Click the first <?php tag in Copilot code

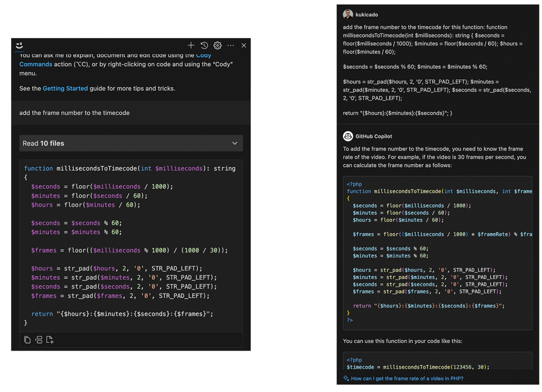(354, 184)
